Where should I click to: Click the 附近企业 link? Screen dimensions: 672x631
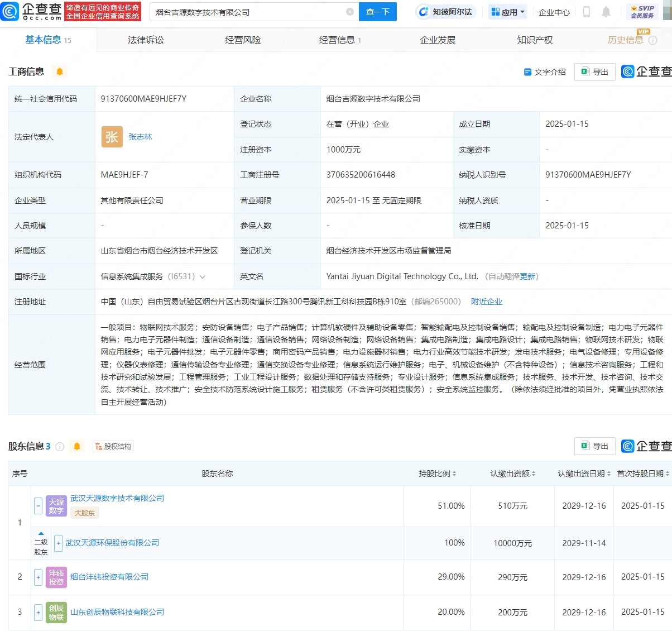[487, 302]
